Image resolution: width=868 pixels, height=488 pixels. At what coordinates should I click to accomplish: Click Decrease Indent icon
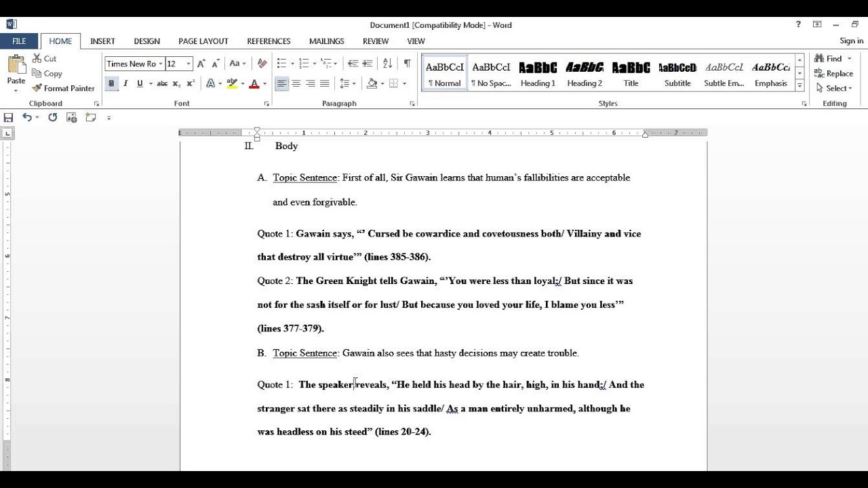[353, 64]
